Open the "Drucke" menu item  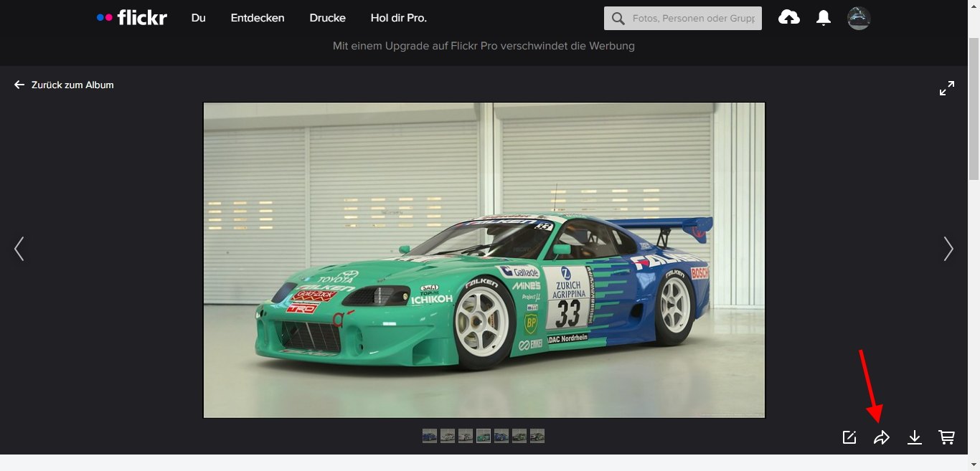(327, 18)
